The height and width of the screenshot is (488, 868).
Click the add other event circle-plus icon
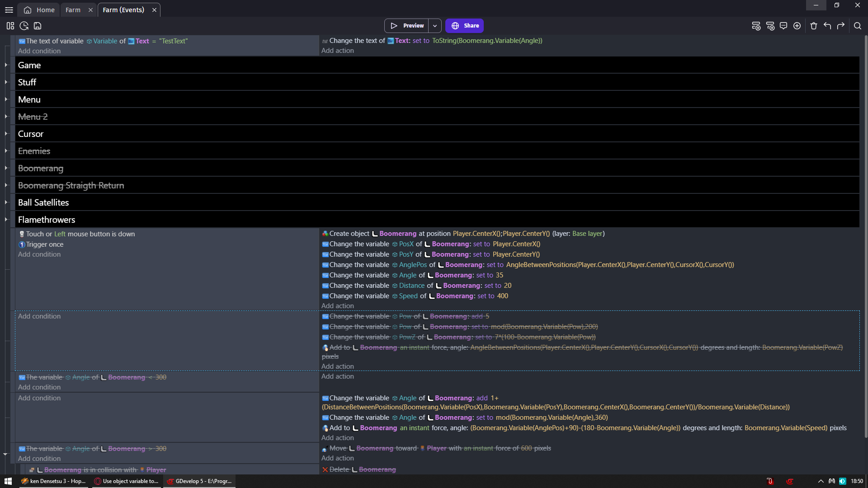[797, 26]
